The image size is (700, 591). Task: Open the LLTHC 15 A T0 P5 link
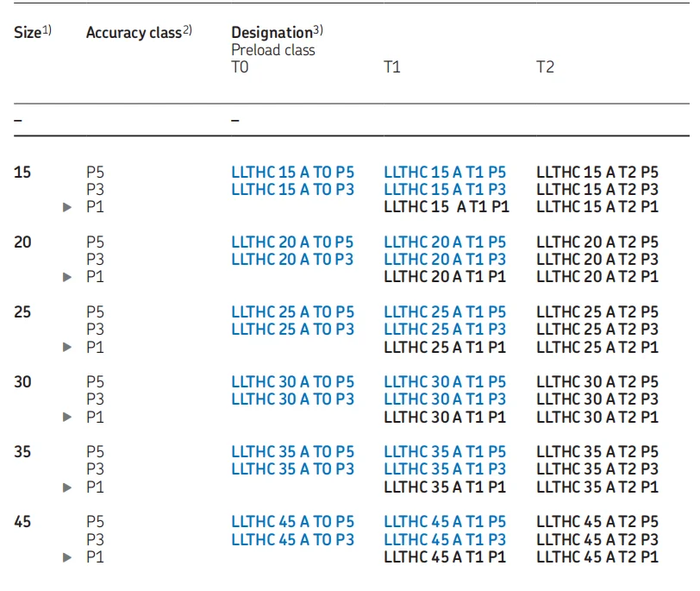(x=292, y=173)
